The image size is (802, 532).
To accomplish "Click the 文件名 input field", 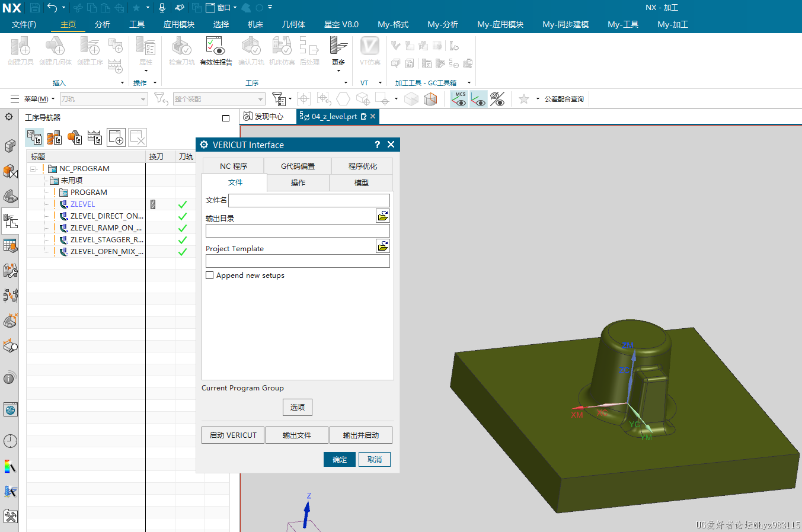I will point(309,200).
